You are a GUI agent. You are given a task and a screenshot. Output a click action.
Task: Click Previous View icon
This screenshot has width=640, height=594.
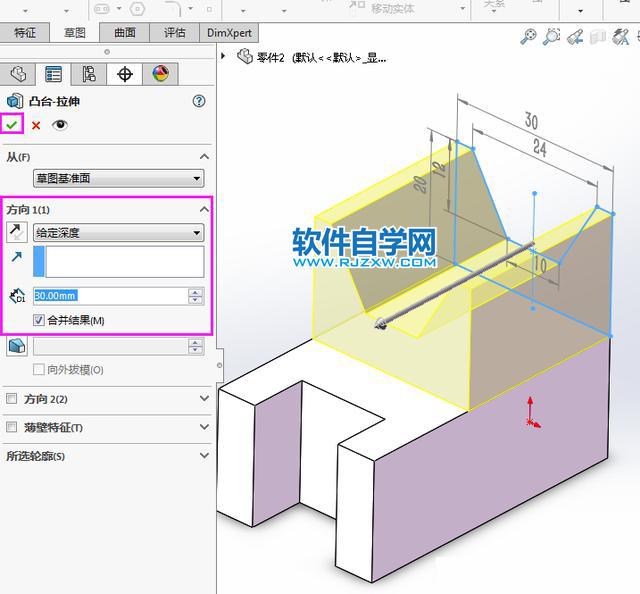tap(575, 37)
